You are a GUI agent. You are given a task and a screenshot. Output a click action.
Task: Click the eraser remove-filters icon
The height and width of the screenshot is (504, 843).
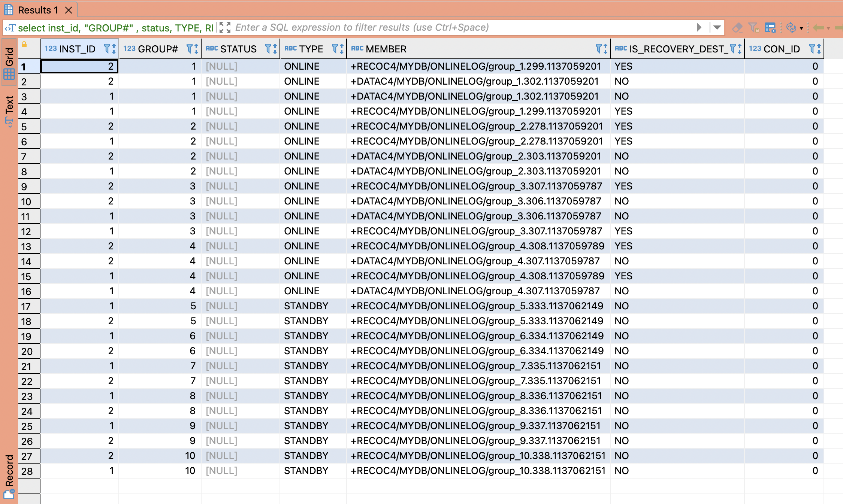[737, 28]
